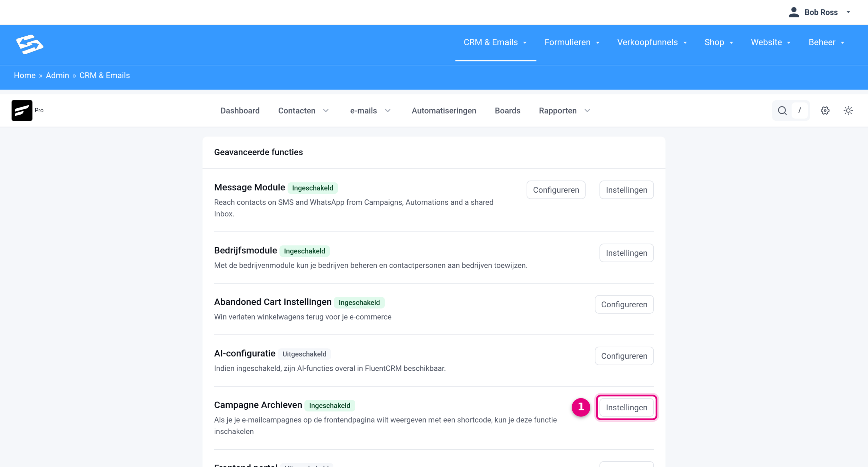This screenshot has height=467, width=868.
Task: Click Configureren for AI-configuratie
Action: pyautogui.click(x=624, y=356)
